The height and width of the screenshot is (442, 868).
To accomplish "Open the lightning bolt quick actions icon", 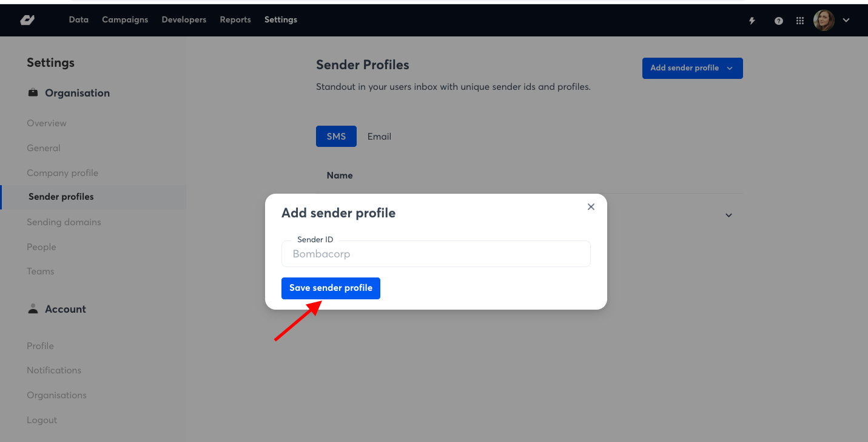I will 752,21.
